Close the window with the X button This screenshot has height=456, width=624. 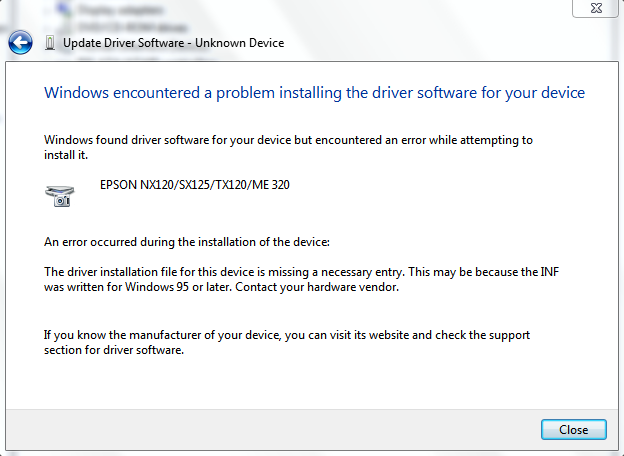click(596, 8)
